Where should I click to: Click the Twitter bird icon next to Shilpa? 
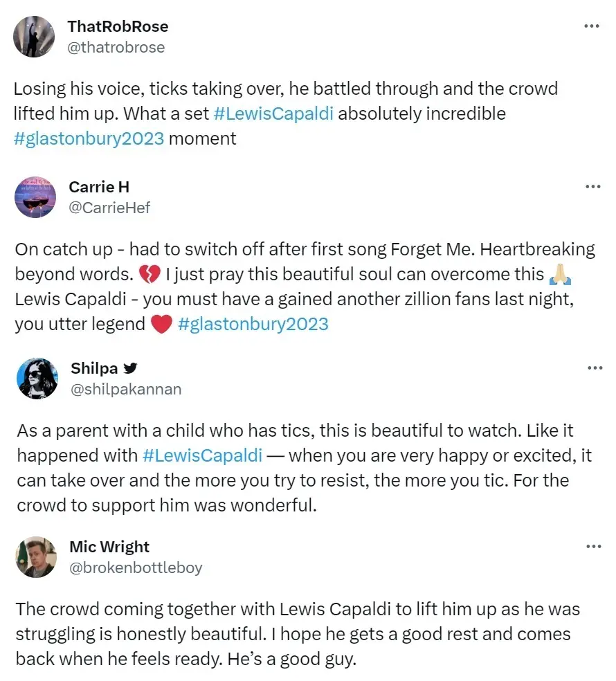130,367
